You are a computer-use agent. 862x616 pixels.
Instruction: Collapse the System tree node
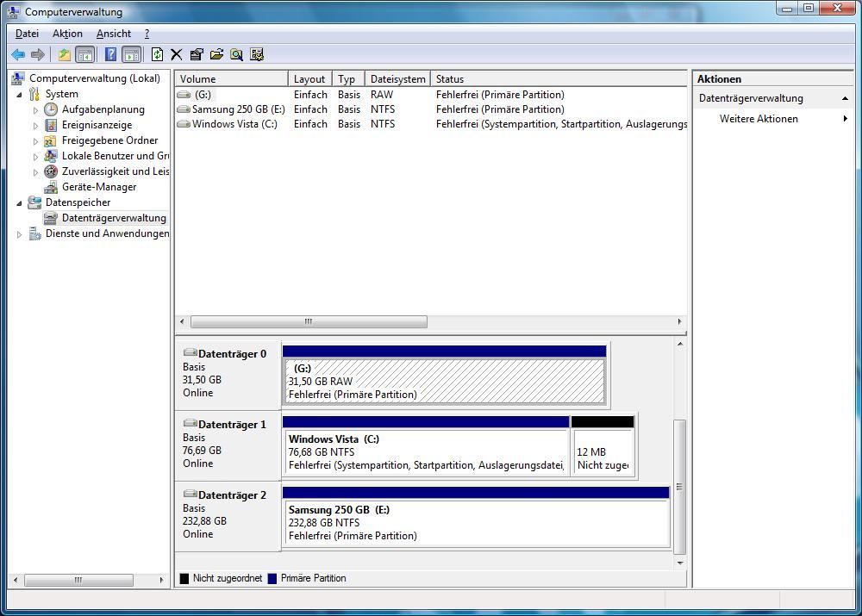point(19,95)
